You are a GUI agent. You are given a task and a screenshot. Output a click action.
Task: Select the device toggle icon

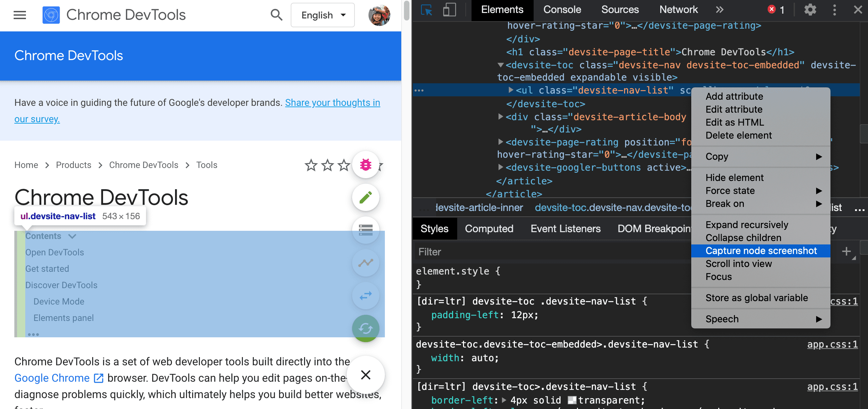click(448, 10)
